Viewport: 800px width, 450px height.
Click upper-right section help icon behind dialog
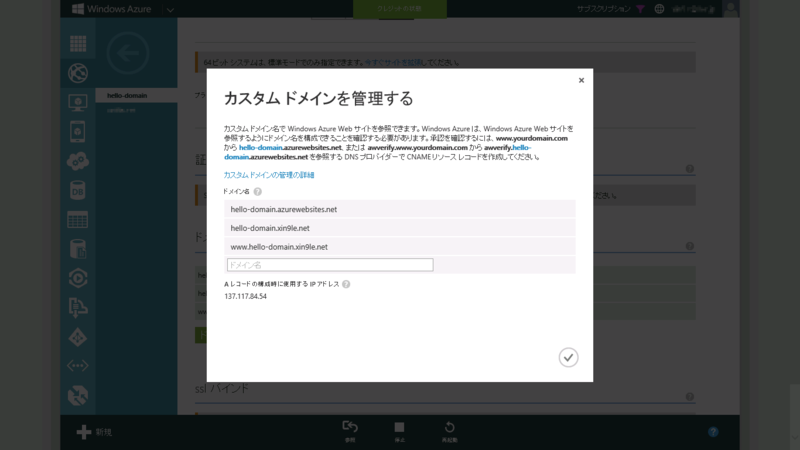(690, 169)
